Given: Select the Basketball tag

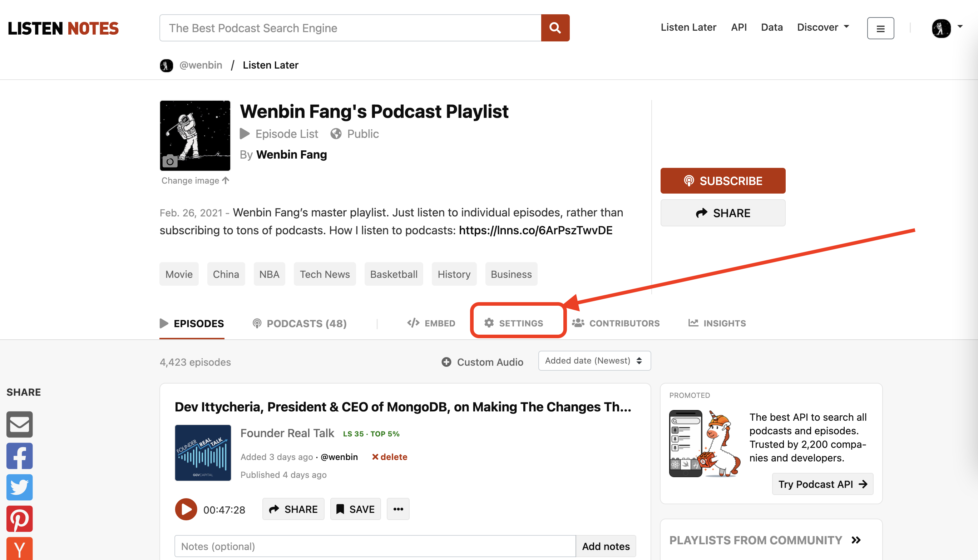Looking at the screenshot, I should pos(394,274).
